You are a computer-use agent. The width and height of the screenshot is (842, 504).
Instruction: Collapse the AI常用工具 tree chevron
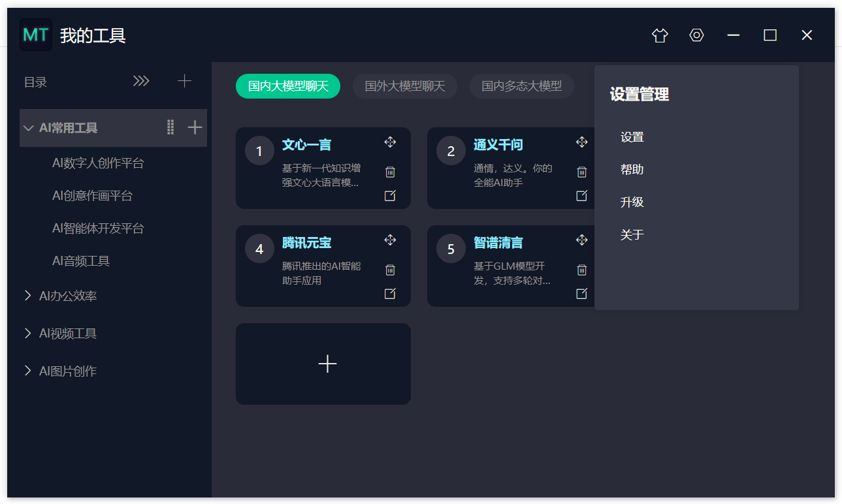(28, 128)
